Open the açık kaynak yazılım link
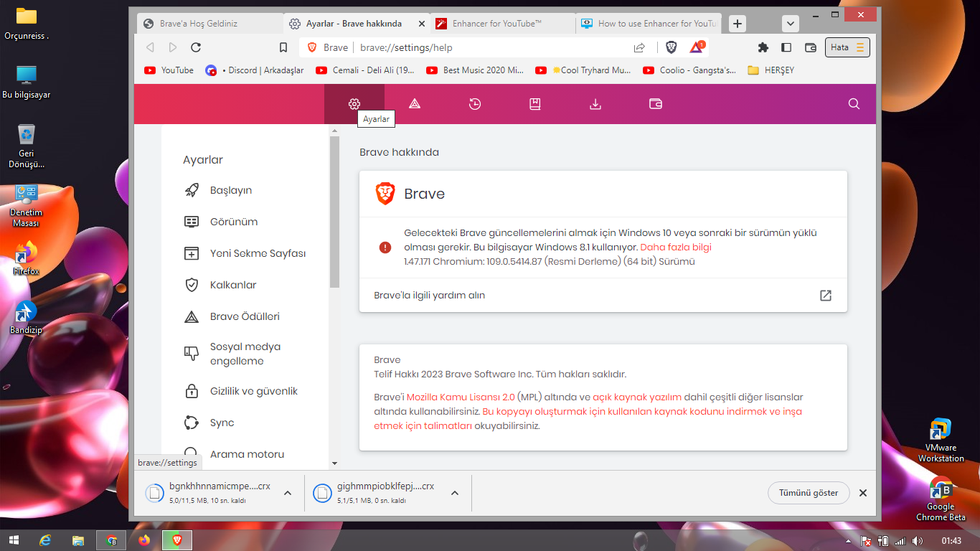The height and width of the screenshot is (551, 980). click(637, 397)
